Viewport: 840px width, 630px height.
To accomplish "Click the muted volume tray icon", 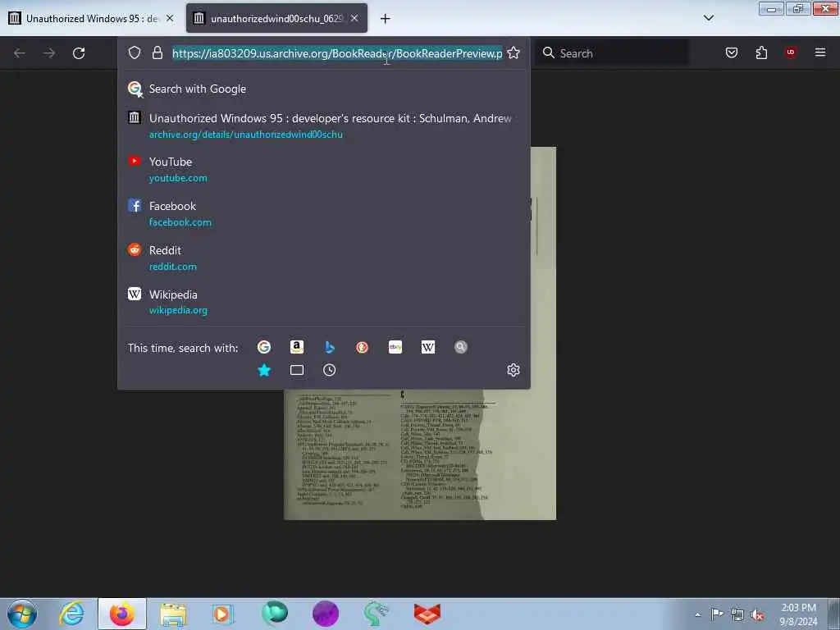I will coord(757,615).
